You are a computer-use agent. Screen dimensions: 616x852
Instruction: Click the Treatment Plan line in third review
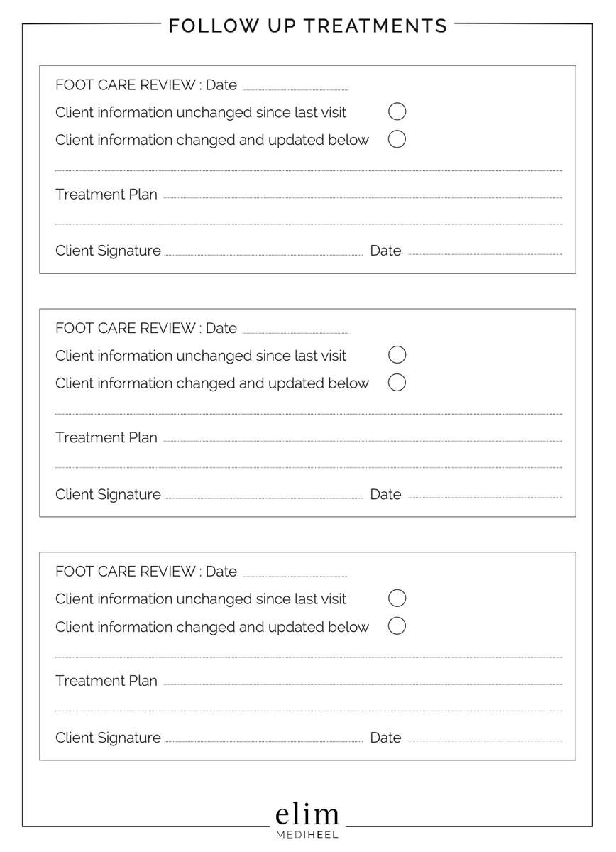(362, 683)
